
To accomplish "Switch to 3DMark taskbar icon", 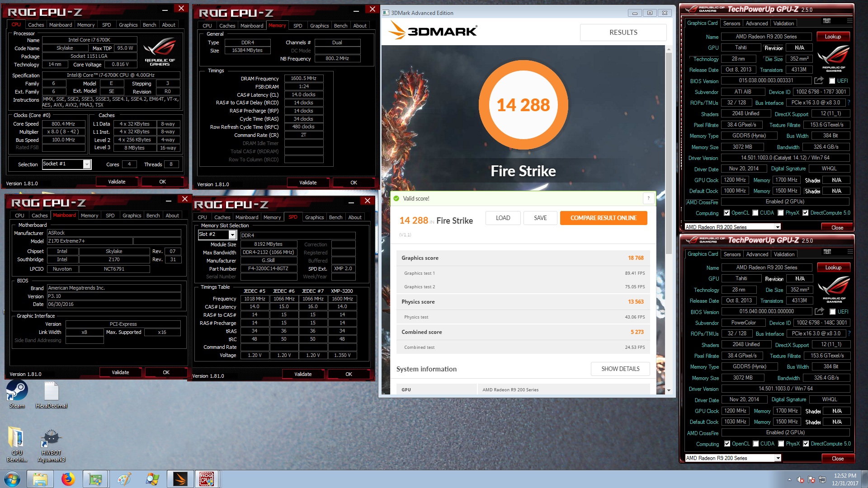I will (x=180, y=479).
